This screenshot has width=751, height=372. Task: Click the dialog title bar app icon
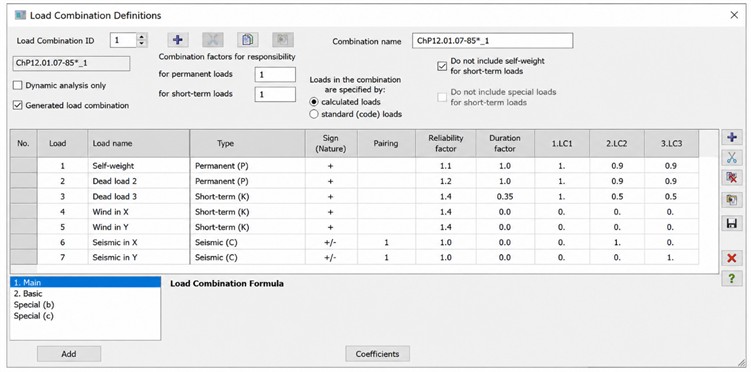[20, 15]
